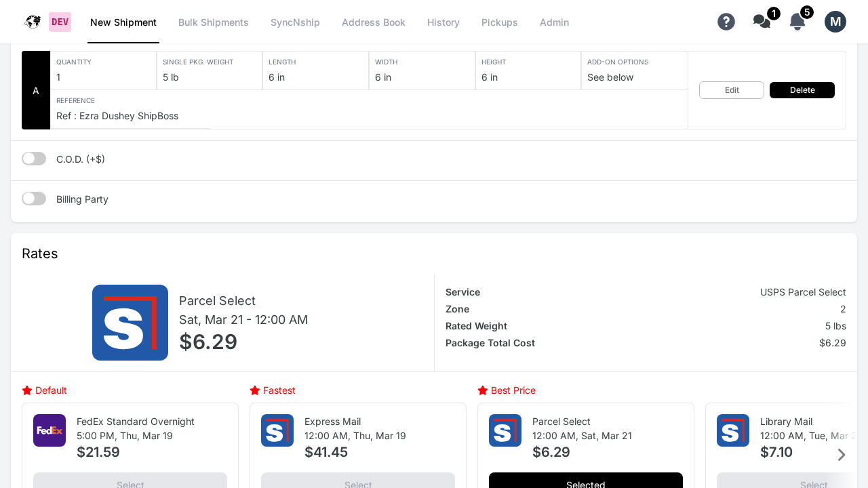Click the right chevron to see more rates
The height and width of the screenshot is (488, 868).
coord(842,455)
